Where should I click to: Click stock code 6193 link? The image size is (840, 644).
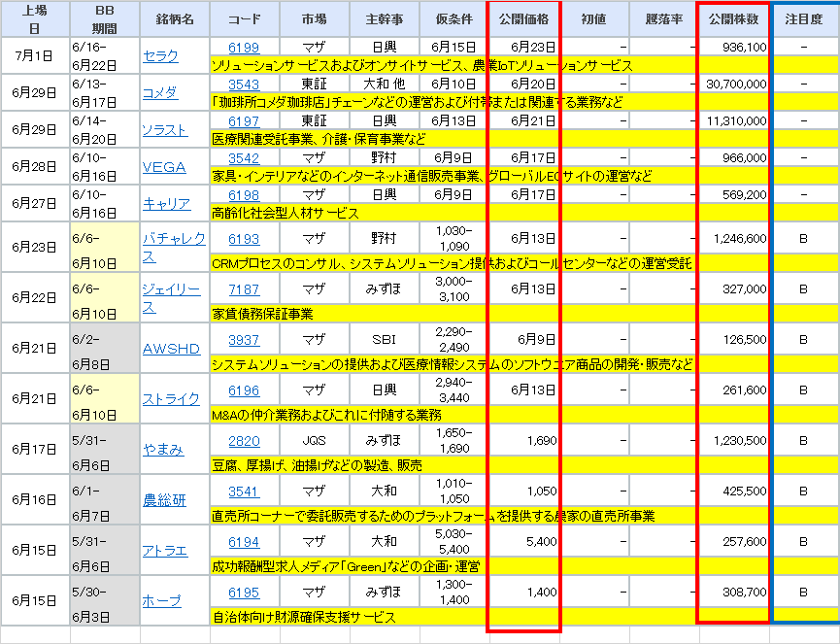tap(244, 238)
